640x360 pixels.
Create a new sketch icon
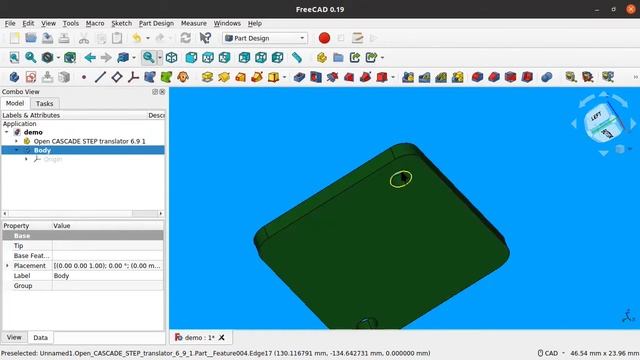point(31,77)
